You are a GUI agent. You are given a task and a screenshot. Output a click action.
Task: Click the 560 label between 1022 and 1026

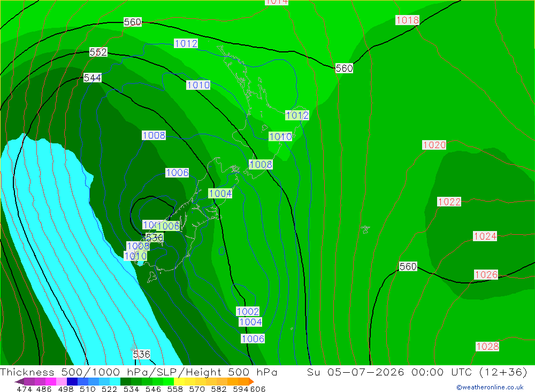click(x=408, y=266)
